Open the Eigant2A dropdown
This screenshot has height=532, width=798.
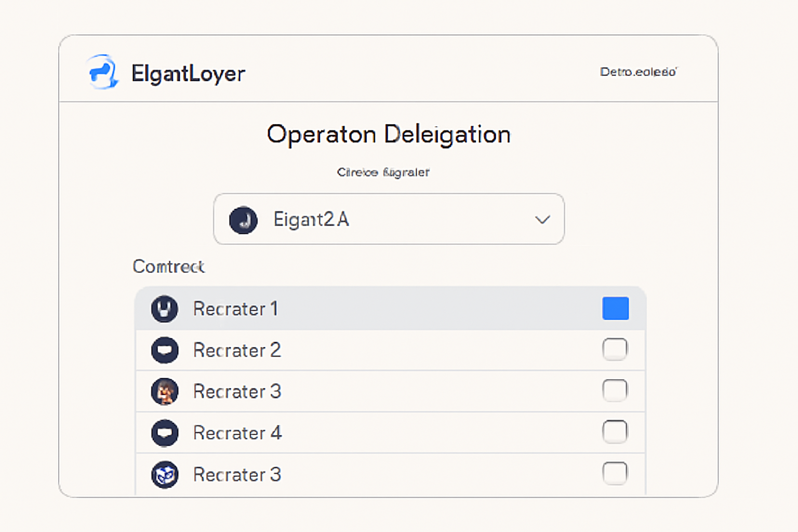click(x=388, y=220)
